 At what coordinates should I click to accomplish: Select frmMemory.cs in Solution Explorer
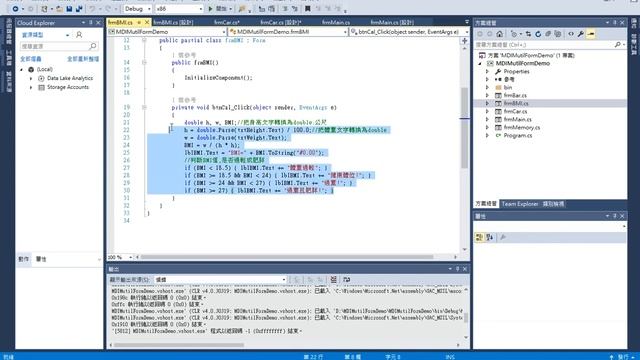click(522, 127)
